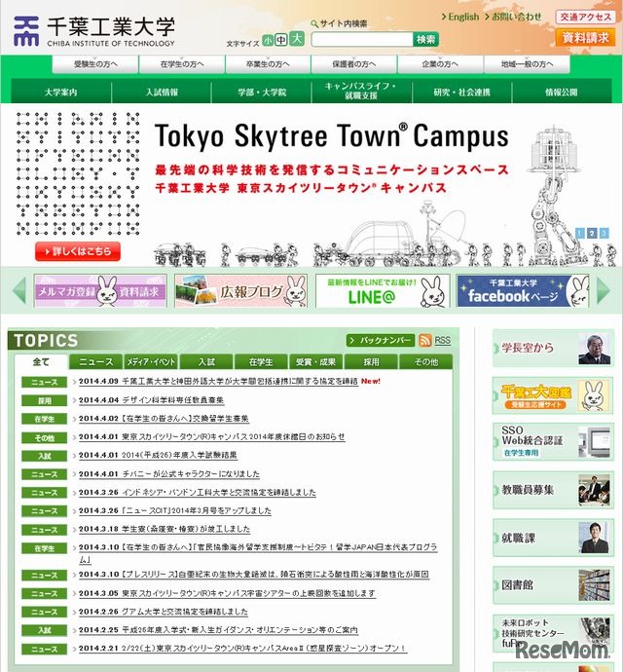
Task: Click the red 詳しくはこちら button
Action: click(x=78, y=251)
